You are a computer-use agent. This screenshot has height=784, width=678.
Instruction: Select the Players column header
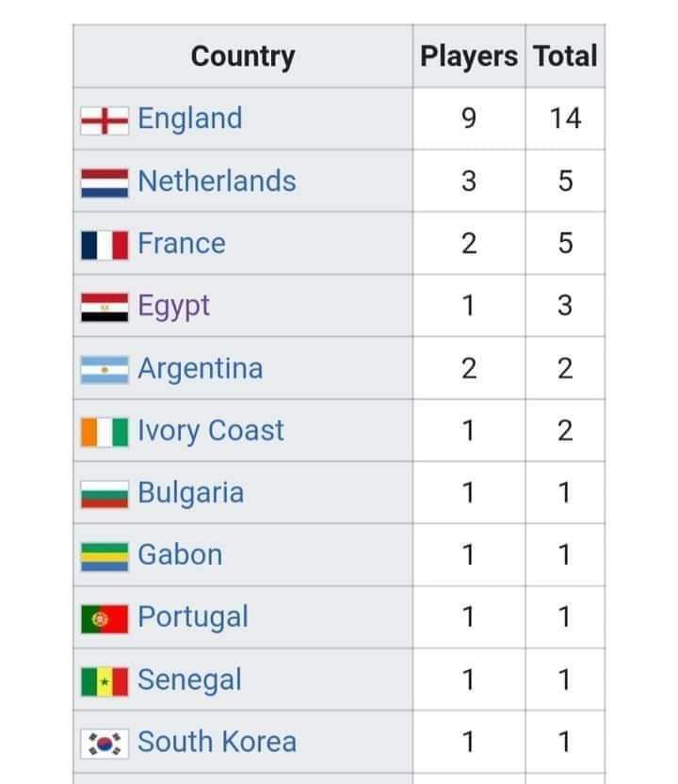[x=469, y=56]
